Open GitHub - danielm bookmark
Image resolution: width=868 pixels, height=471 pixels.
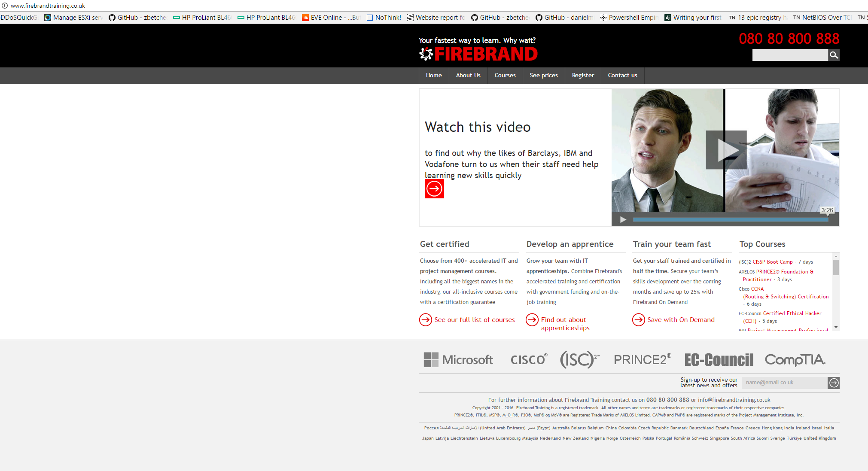click(564, 18)
